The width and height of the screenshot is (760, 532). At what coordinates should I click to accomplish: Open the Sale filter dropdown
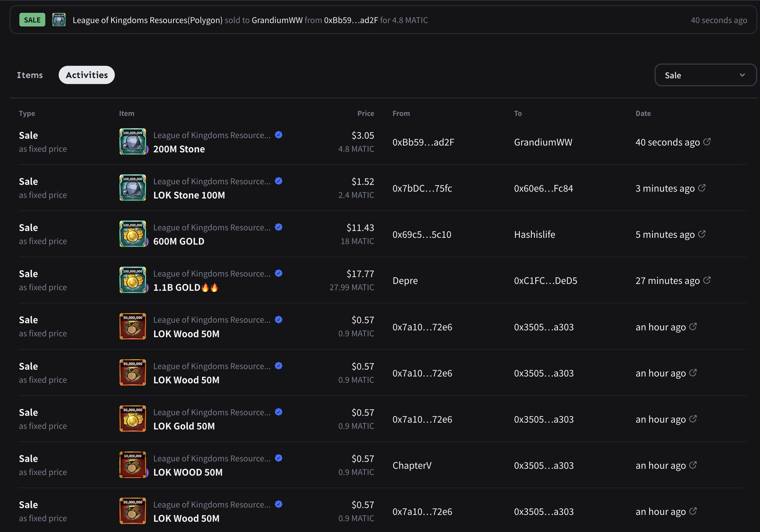pos(705,75)
